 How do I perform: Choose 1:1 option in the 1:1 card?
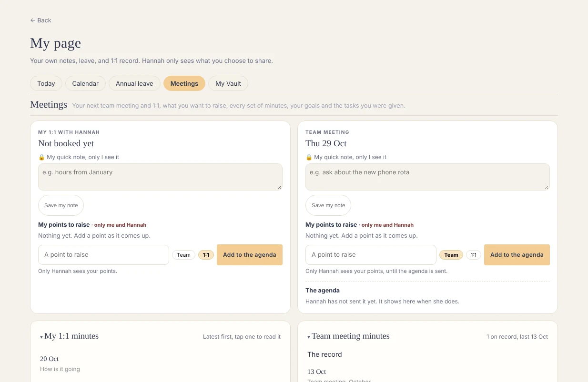coord(206,255)
